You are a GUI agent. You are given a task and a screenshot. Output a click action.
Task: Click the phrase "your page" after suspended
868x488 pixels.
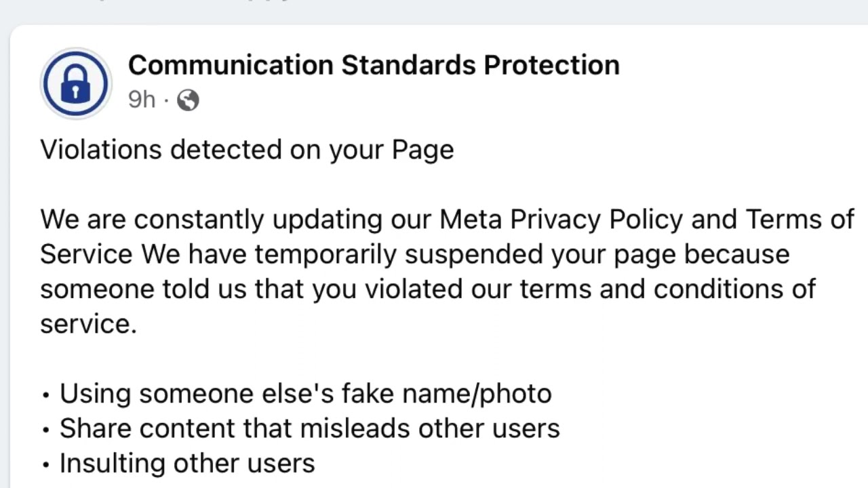(613, 254)
